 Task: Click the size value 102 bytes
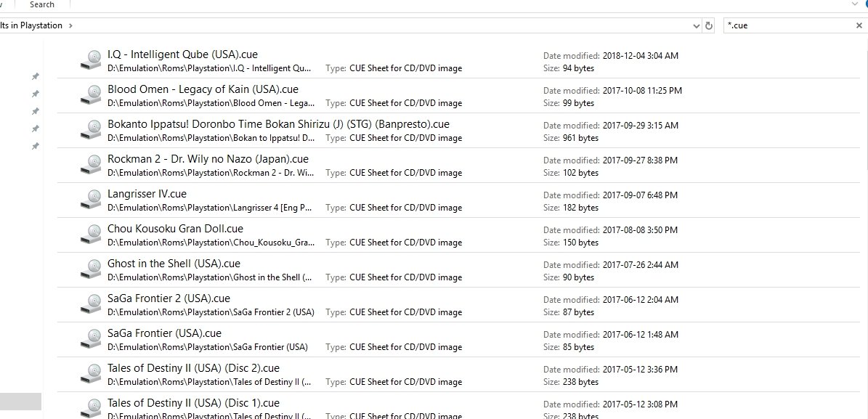(x=580, y=174)
